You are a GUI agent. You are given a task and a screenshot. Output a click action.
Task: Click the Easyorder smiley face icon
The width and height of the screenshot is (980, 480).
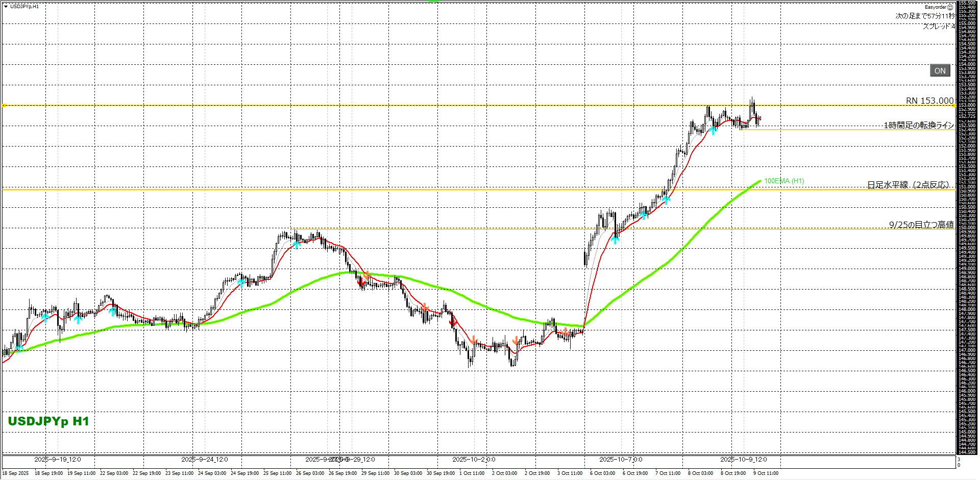[950, 7]
